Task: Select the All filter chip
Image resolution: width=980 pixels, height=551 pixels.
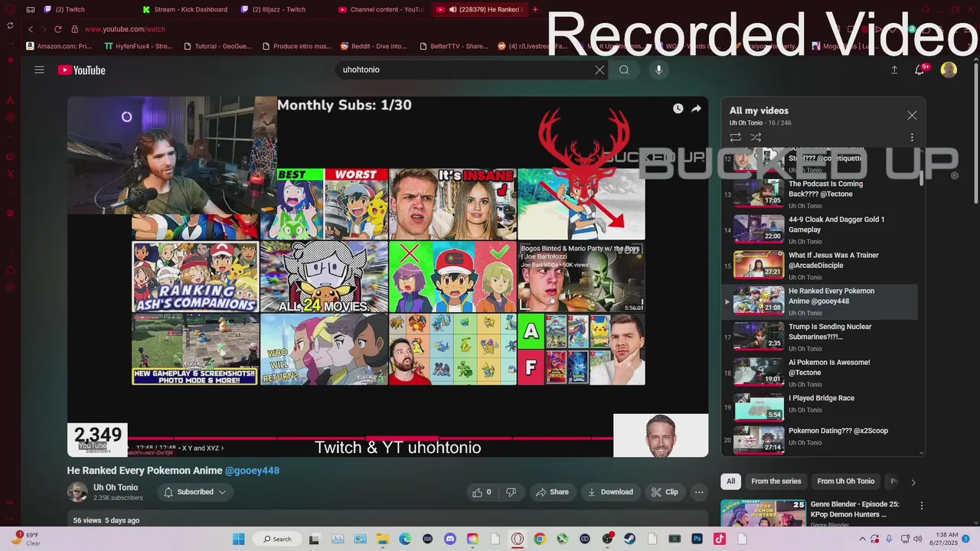Action: pyautogui.click(x=730, y=481)
